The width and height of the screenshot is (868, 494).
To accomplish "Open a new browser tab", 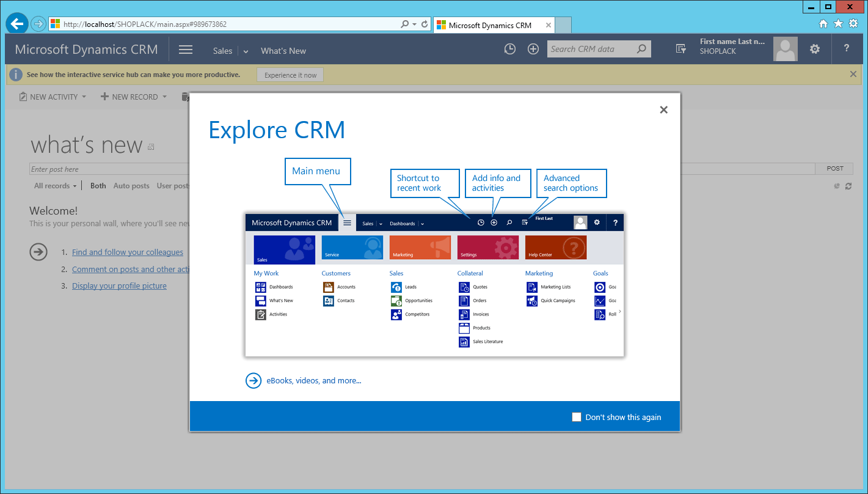I will (563, 25).
